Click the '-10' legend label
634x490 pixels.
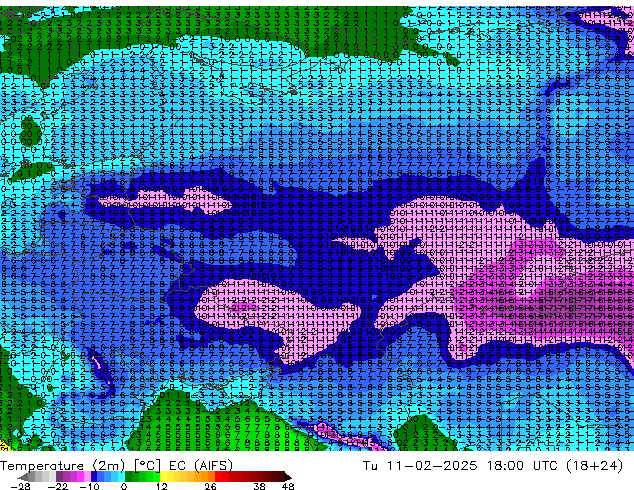pos(89,486)
